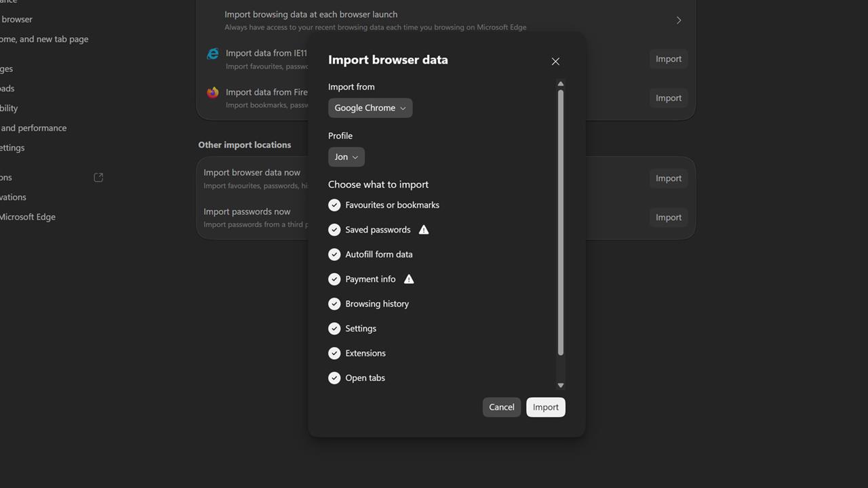Click the warning icon beside Saved passwords
The width and height of the screenshot is (868, 488).
[x=424, y=230]
